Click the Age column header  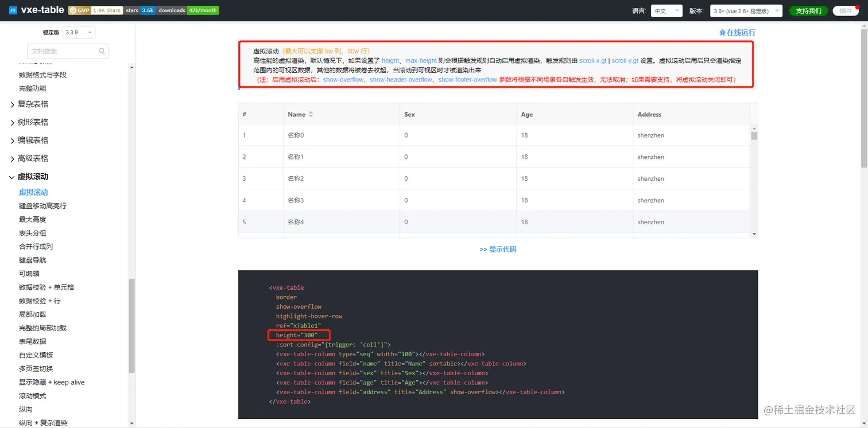(575, 114)
